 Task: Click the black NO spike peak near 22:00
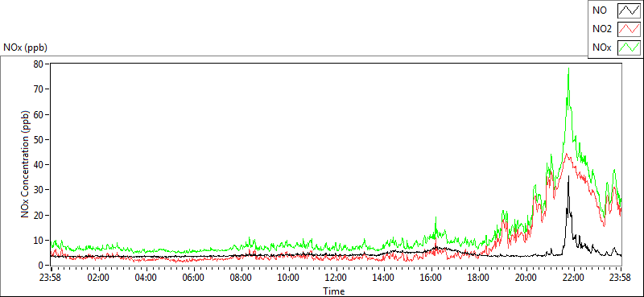coord(568,176)
